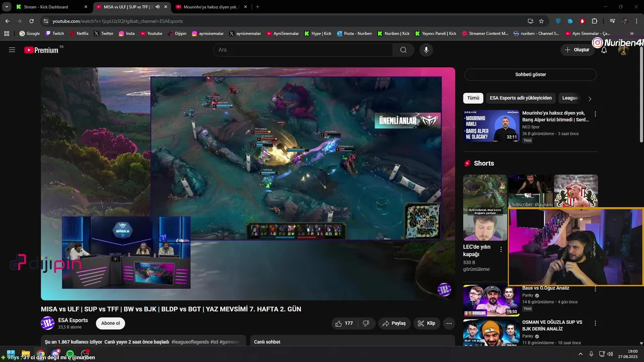Screen dimensions: 644x362
Task: Click ESA logo watermark on video
Action: (x=444, y=290)
